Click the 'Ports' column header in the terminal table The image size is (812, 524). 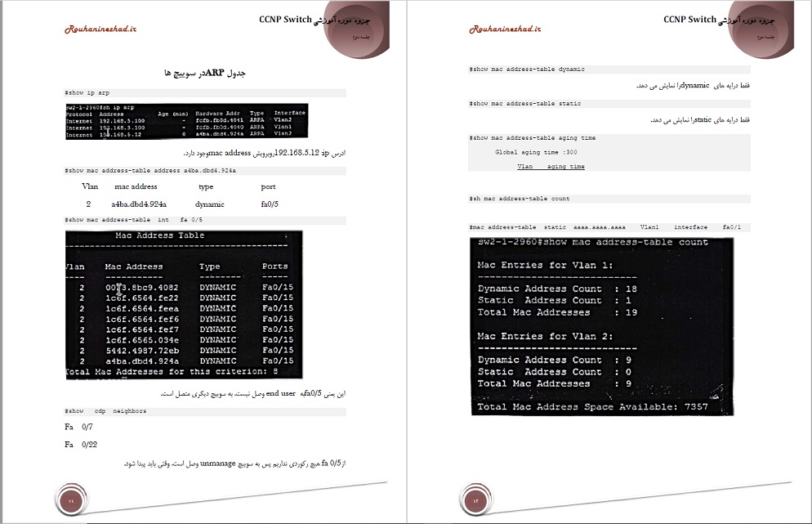pyautogui.click(x=274, y=266)
